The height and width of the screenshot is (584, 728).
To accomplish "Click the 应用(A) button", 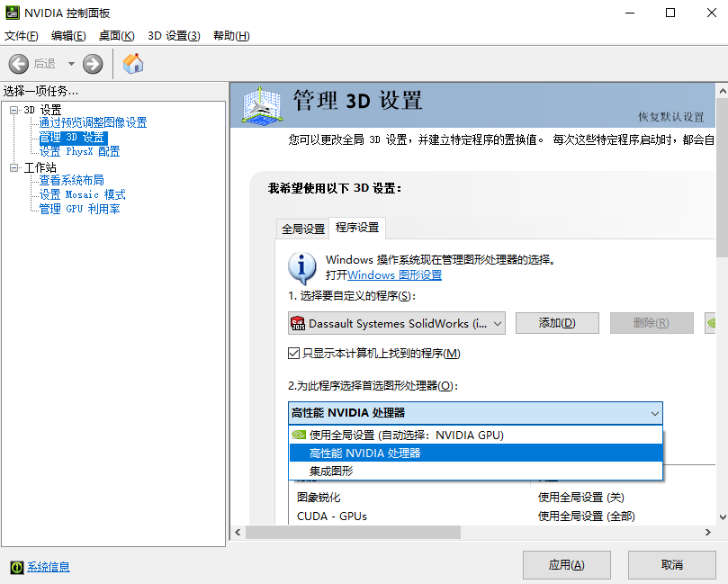I will (x=566, y=565).
